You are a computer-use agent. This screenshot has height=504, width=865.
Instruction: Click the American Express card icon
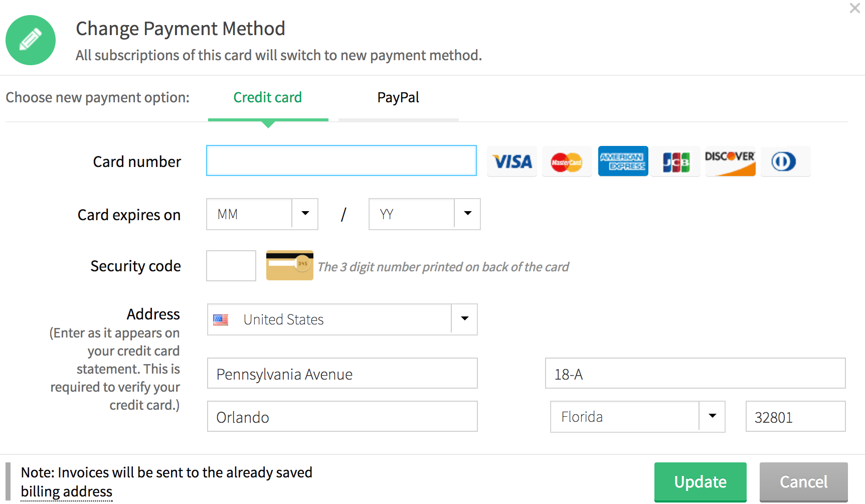coord(623,161)
